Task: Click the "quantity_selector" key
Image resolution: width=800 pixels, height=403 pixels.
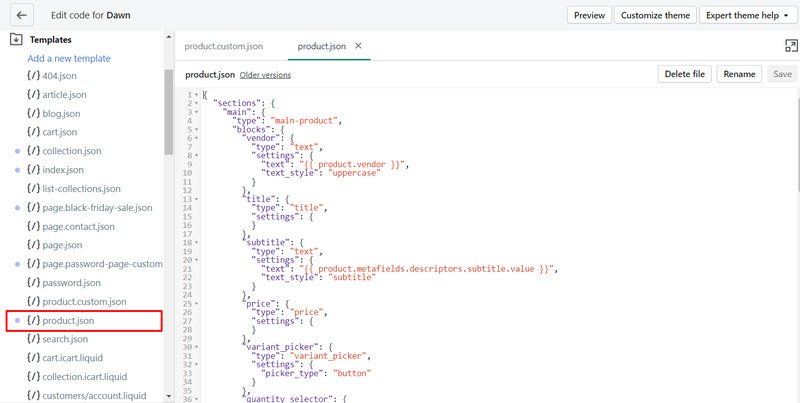Action: coord(289,399)
